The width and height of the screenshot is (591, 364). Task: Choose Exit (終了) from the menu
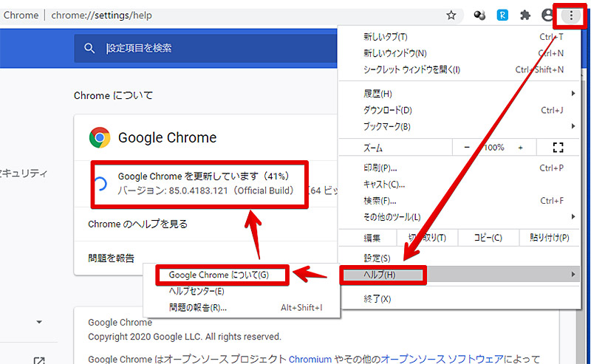tap(459, 299)
